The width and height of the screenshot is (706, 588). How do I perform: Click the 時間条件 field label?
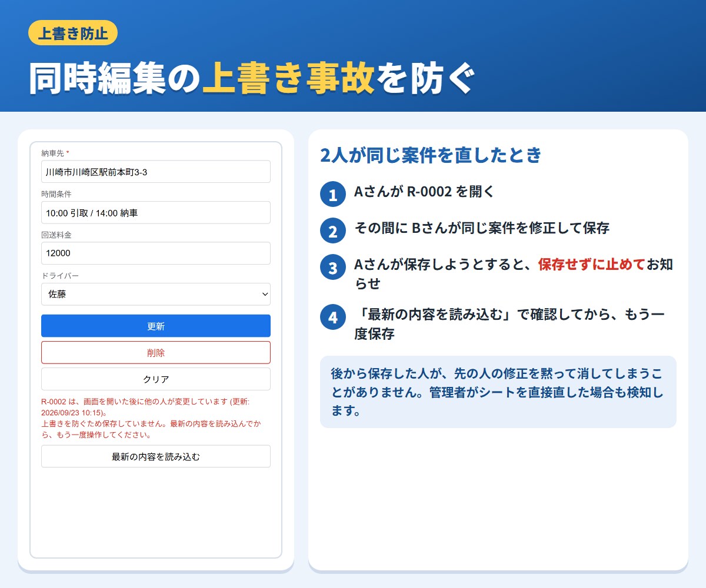pos(56,194)
